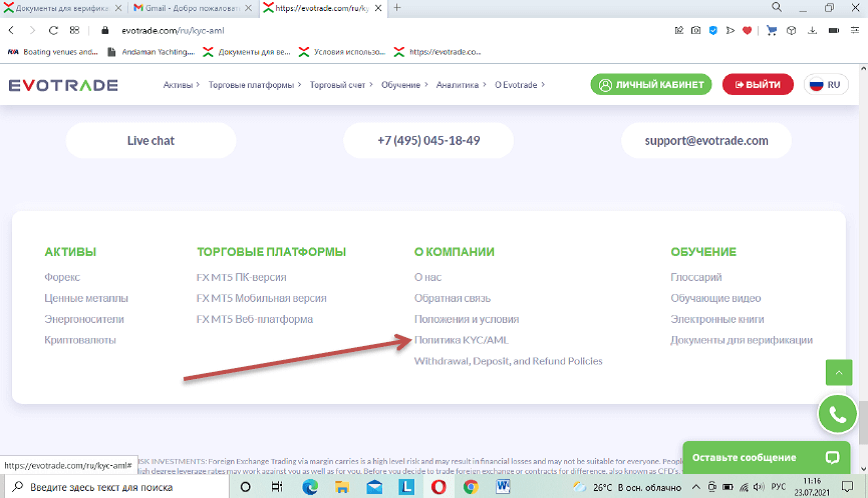The width and height of the screenshot is (868, 498).
Task: Click the scroll-to-top arrow button
Action: click(838, 372)
